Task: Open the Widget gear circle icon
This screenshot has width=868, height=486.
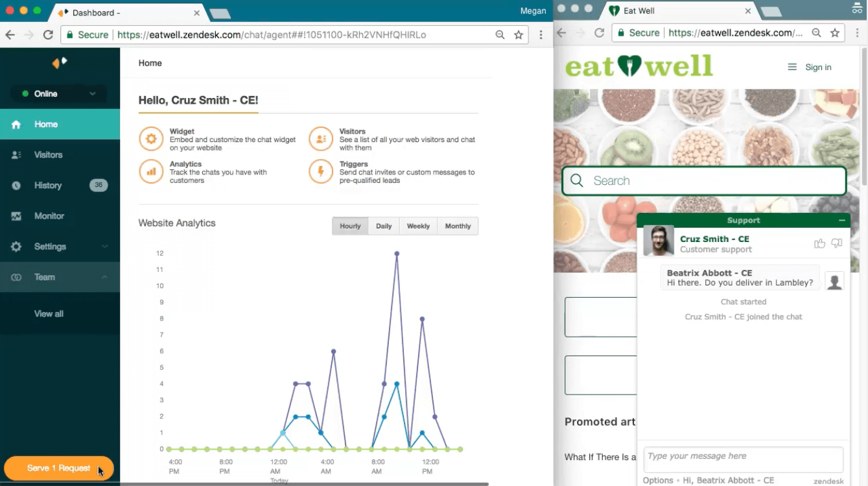Action: click(x=151, y=139)
